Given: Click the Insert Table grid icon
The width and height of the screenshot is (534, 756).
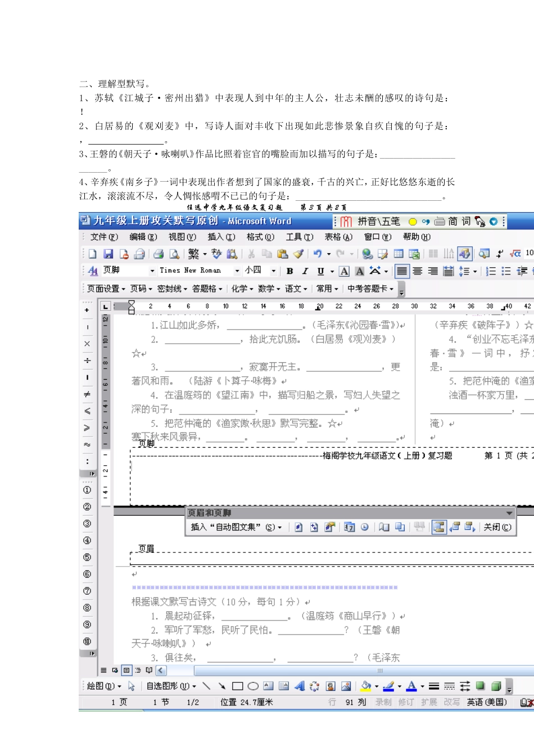Looking at the screenshot, I should click(x=399, y=254).
